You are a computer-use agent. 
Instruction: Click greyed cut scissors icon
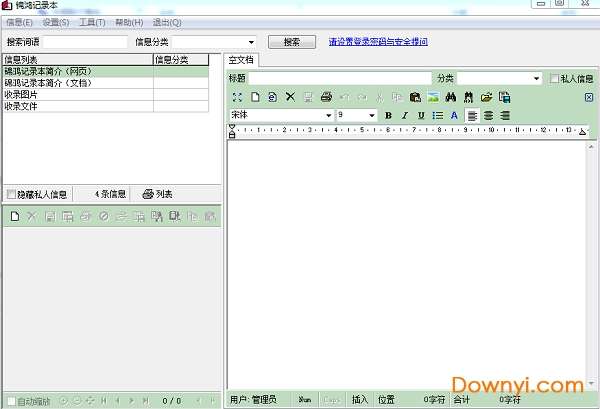point(380,97)
